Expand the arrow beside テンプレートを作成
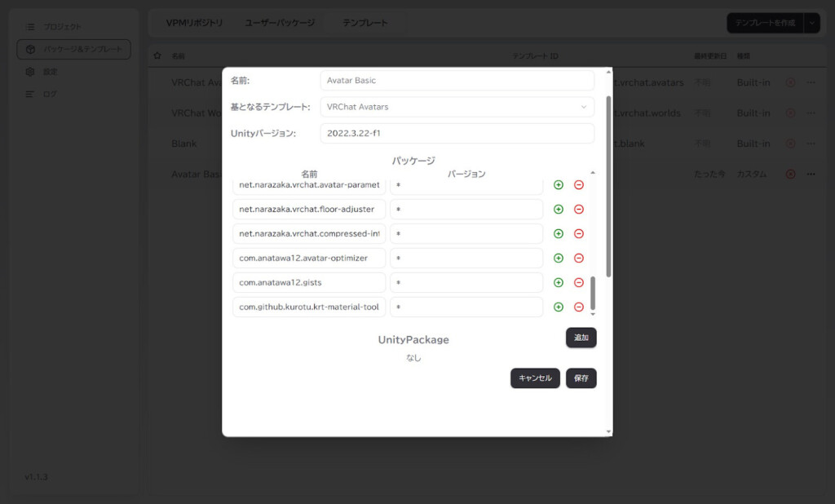This screenshot has width=835, height=504. [812, 23]
